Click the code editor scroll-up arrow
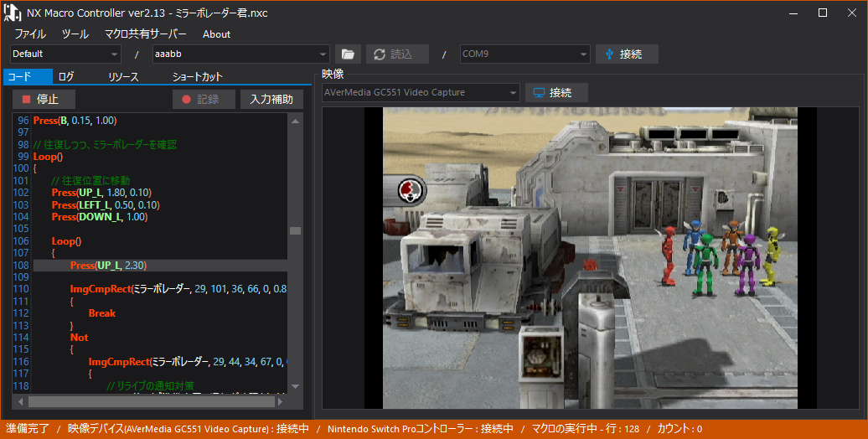The width and height of the screenshot is (868, 439). [295, 121]
